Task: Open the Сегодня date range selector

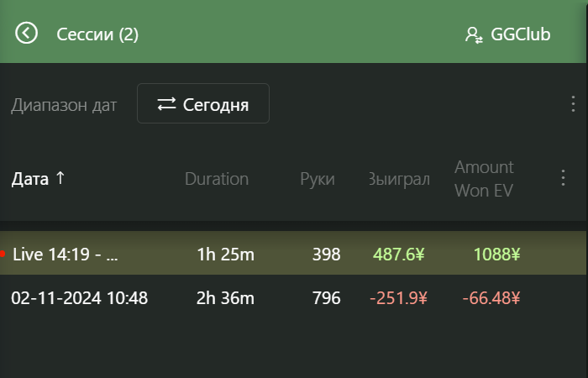Action: pyautogui.click(x=203, y=103)
